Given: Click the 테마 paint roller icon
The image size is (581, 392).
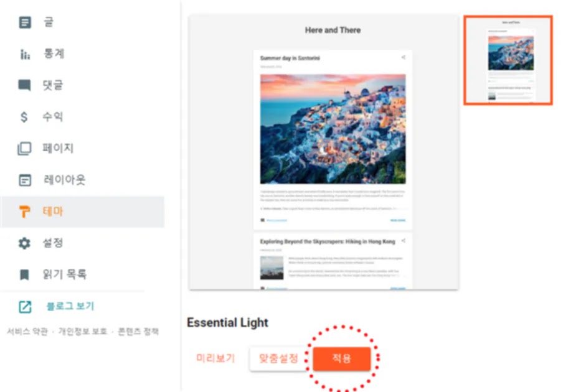Looking at the screenshot, I should tap(24, 212).
